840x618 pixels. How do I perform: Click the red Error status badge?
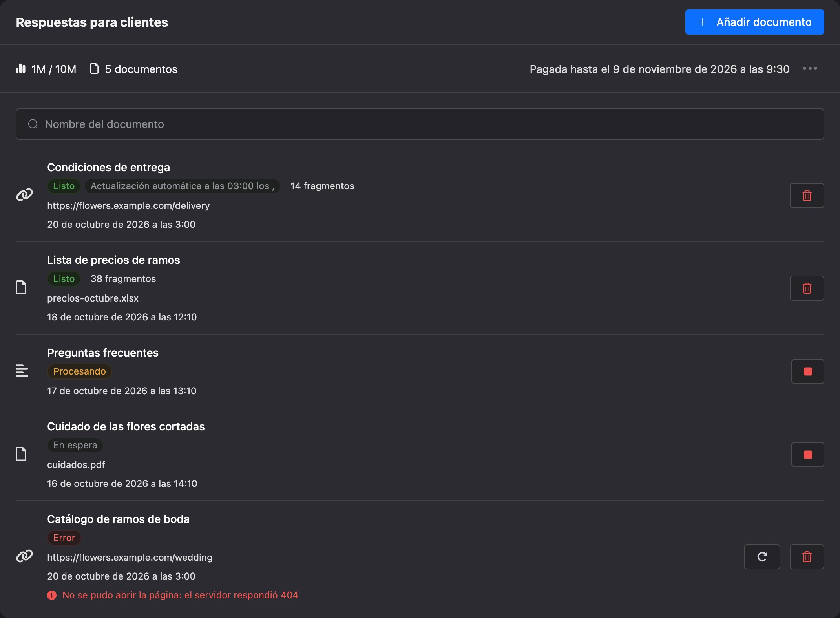[x=64, y=538]
